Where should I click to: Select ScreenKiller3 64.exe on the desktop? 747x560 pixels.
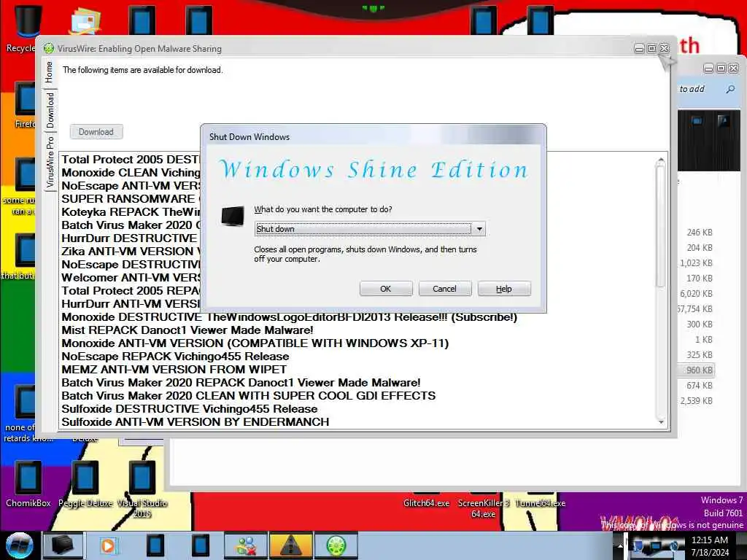[x=483, y=508]
